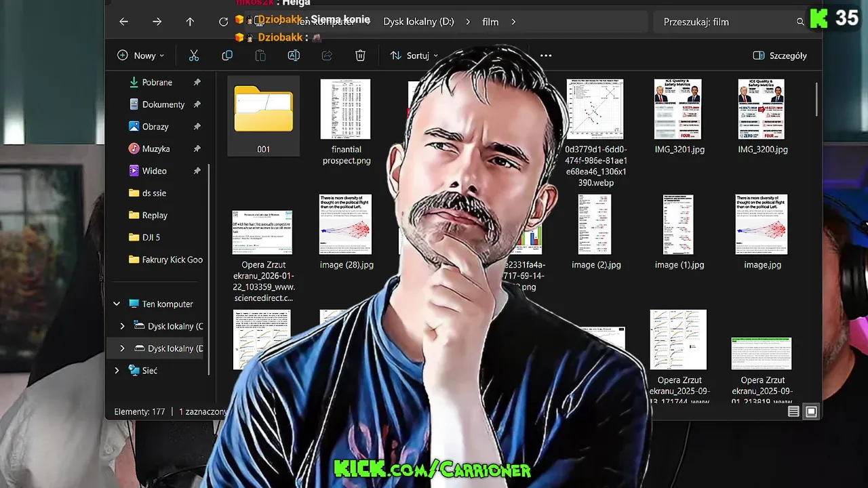The height and width of the screenshot is (488, 868).
Task: Expand the Sieć tree node
Action: click(117, 371)
